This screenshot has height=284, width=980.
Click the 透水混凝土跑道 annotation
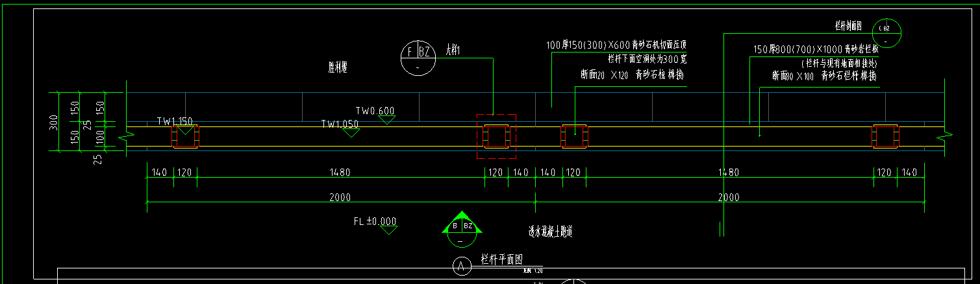click(x=549, y=231)
